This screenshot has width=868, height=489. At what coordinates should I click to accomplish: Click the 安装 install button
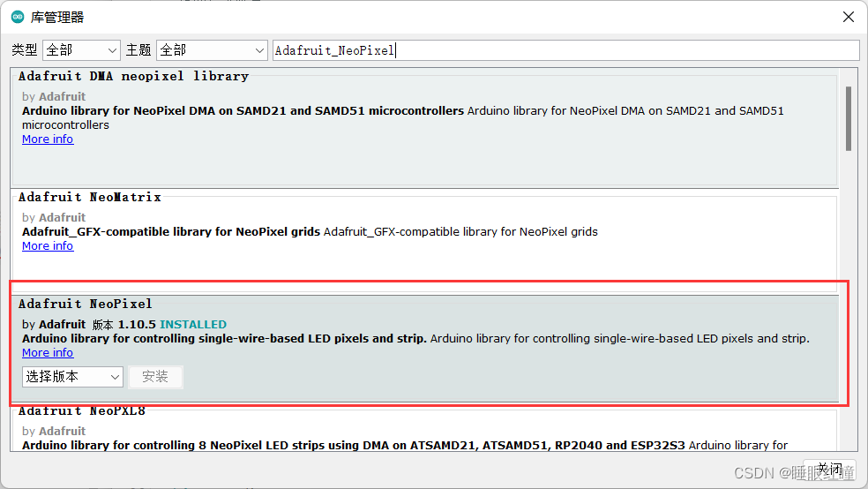155,377
